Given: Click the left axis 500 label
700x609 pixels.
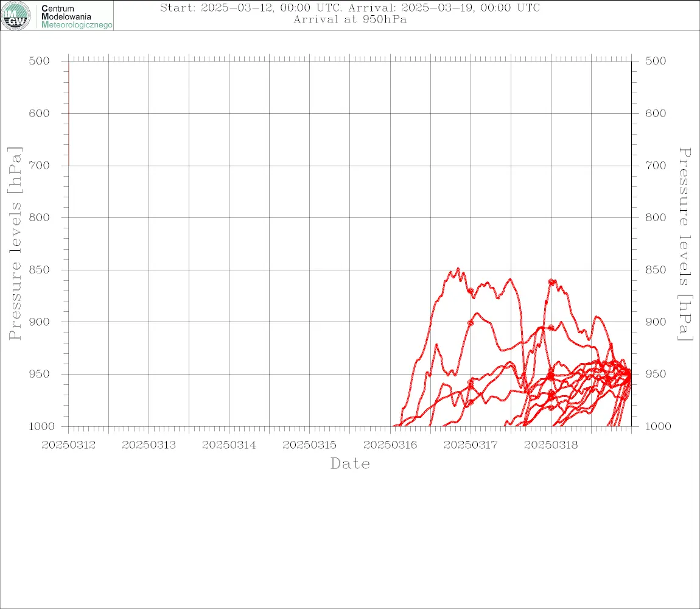Looking at the screenshot, I should click(40, 61).
